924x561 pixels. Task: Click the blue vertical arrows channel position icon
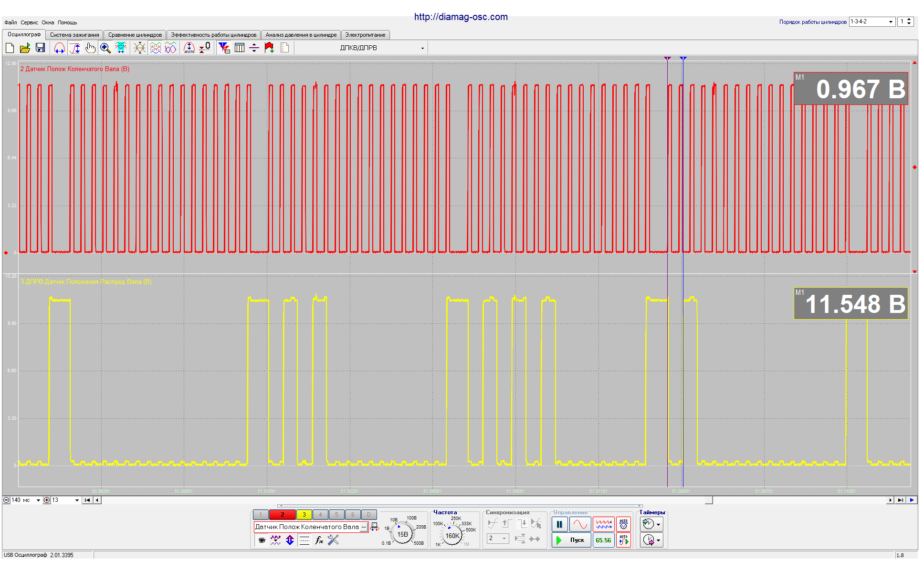point(290,540)
